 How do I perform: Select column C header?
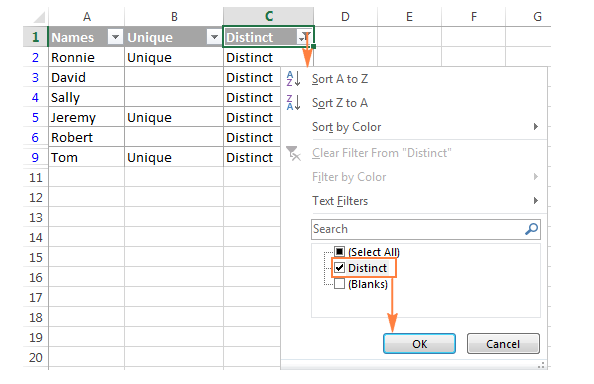tap(269, 17)
